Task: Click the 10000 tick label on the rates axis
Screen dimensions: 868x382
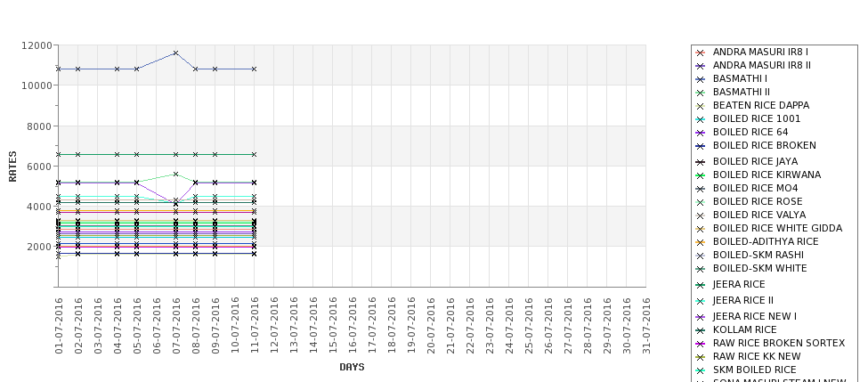Action: pyautogui.click(x=37, y=85)
